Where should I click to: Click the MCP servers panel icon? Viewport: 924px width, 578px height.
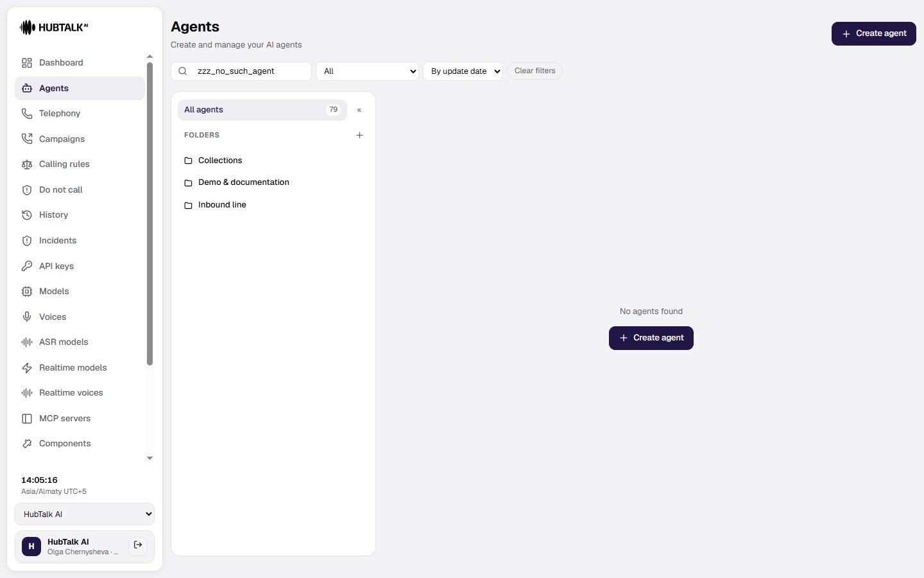pyautogui.click(x=27, y=419)
